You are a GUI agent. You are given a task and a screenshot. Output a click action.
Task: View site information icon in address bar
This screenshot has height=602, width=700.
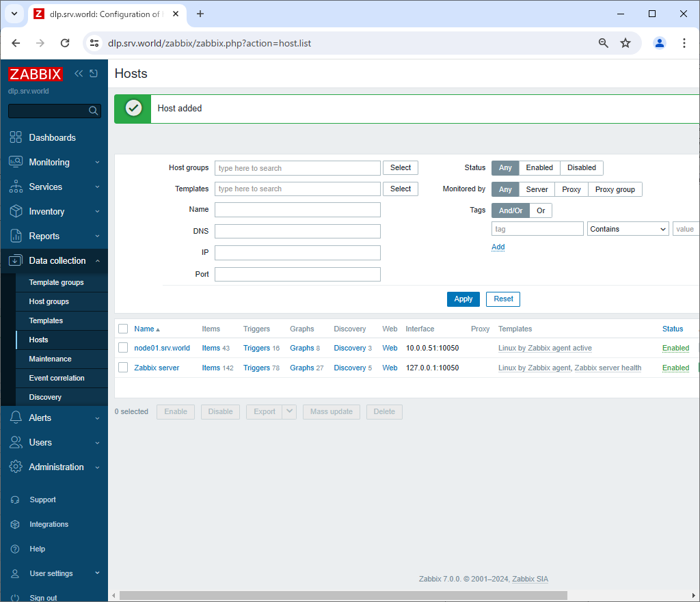pos(94,43)
